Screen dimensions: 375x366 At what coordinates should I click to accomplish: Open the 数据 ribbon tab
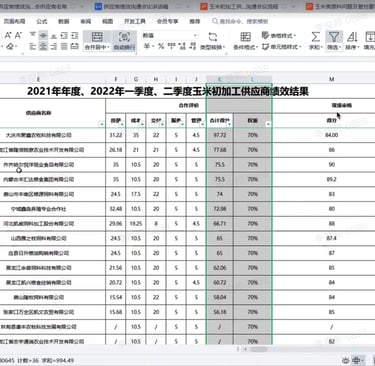64,21
